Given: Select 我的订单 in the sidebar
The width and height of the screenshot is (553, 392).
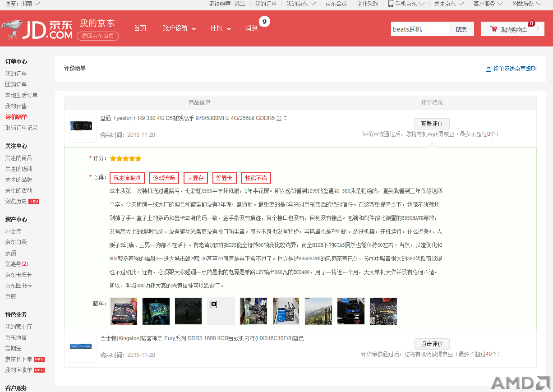Looking at the screenshot, I should coord(16,74).
